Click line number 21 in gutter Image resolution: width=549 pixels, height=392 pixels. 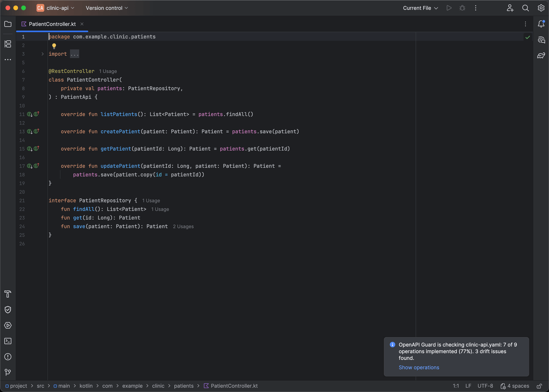(22, 201)
